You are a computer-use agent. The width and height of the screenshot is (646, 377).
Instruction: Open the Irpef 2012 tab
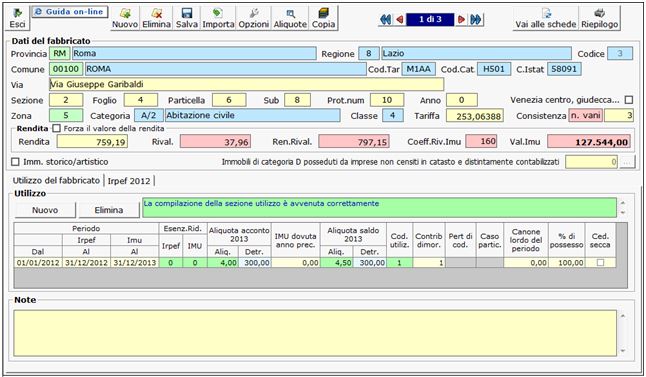pos(129,181)
